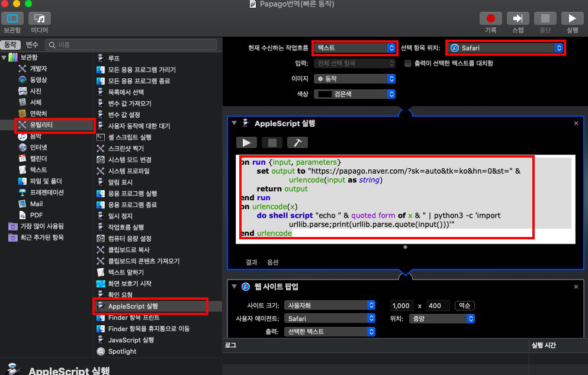Edit the 400 height field
This screenshot has height=375, width=588.
coord(437,305)
